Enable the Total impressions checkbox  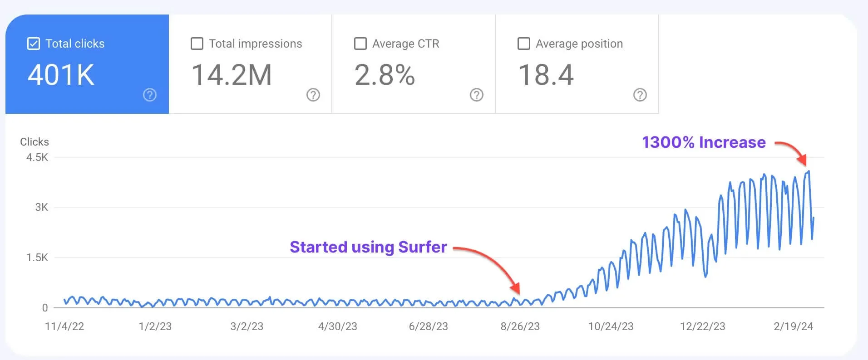(x=197, y=44)
